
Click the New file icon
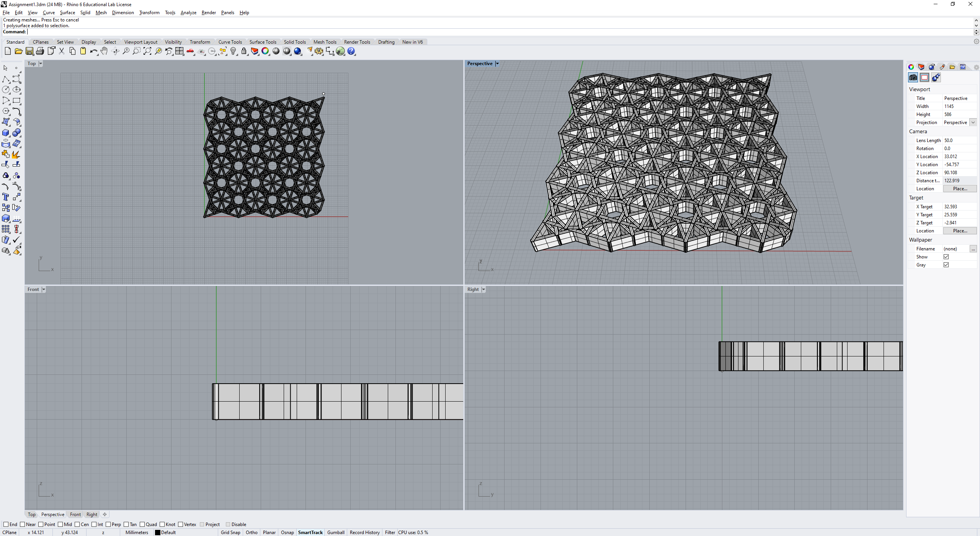(8, 51)
